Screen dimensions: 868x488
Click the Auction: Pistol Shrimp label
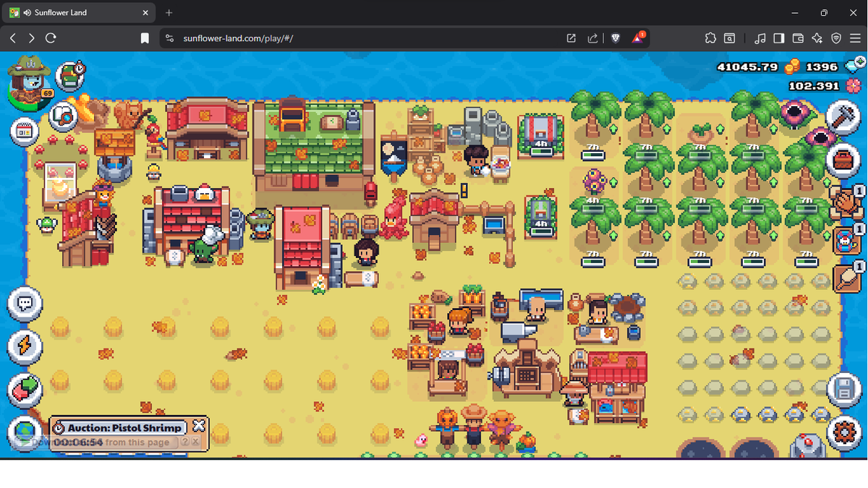[124, 428]
